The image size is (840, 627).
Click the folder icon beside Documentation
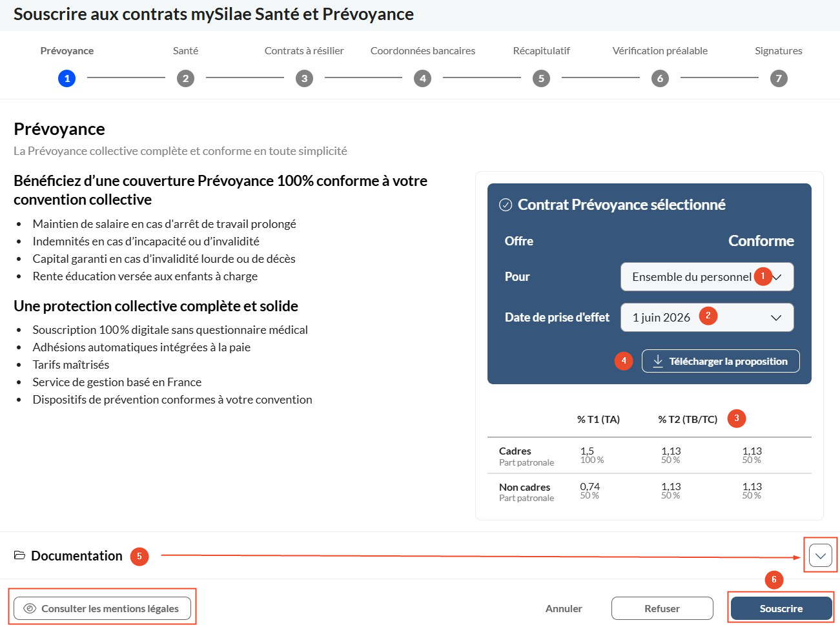[x=19, y=555]
